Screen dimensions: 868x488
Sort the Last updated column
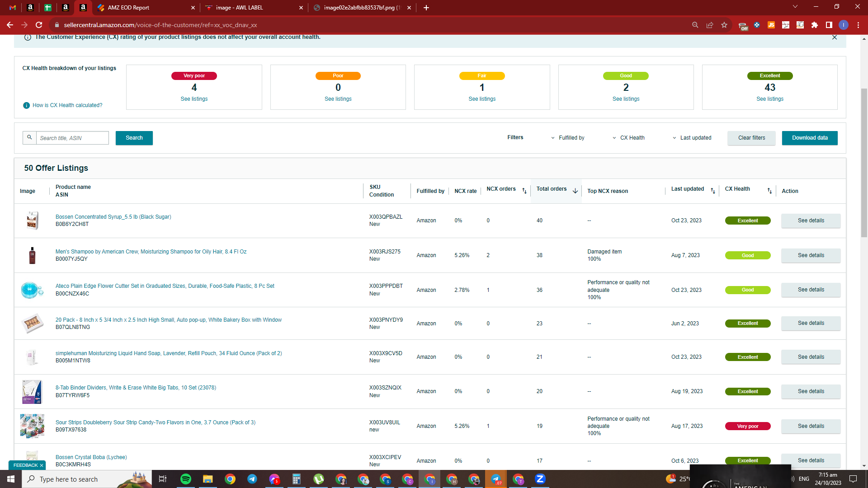point(713,191)
